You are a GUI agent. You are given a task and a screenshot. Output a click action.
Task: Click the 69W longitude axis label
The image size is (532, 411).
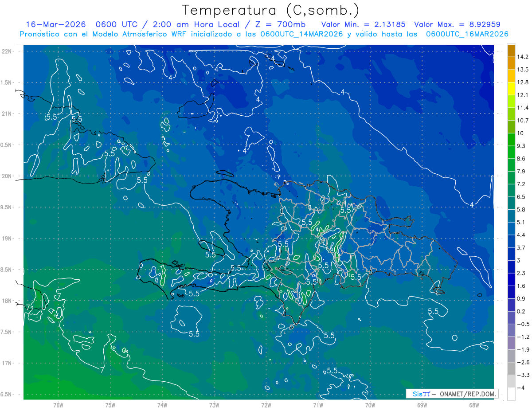click(422, 405)
